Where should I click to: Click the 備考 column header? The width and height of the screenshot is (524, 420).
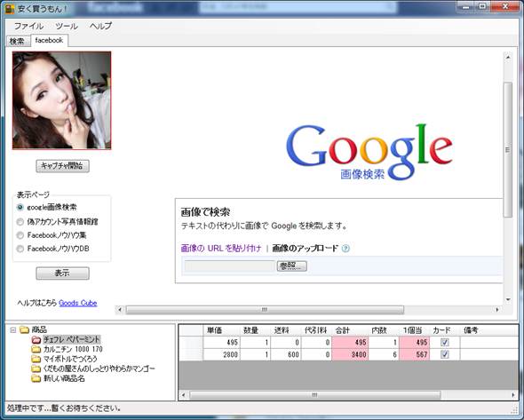click(488, 330)
